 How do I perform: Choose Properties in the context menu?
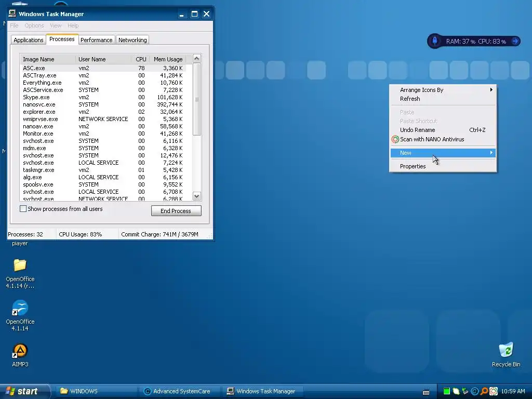[443, 166]
